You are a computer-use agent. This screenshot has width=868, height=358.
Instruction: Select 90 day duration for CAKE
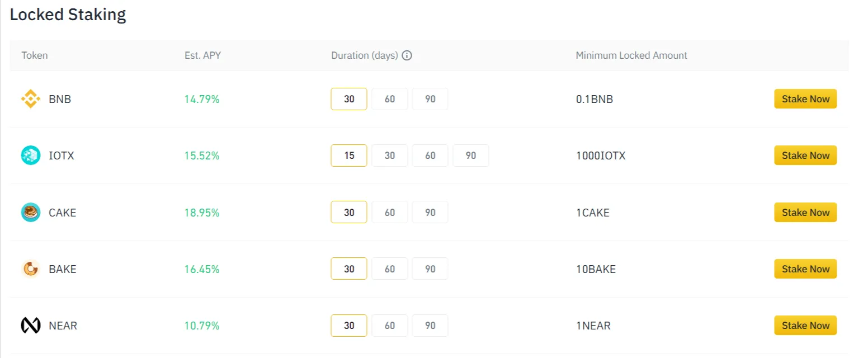430,212
